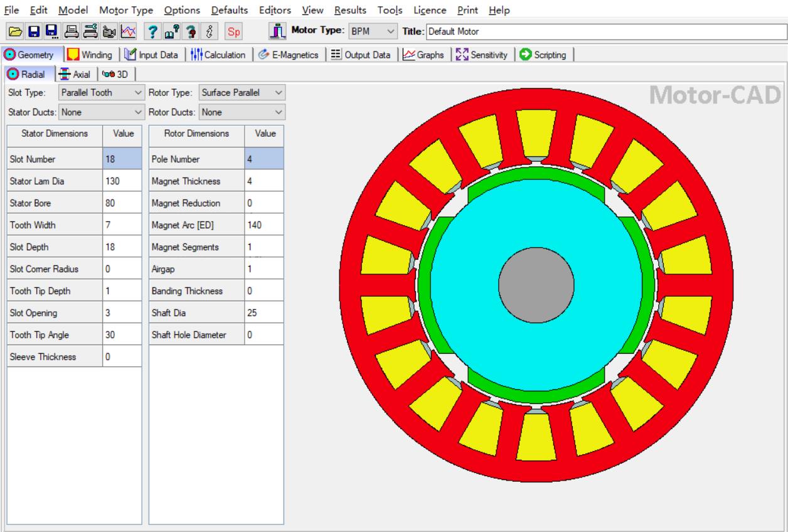Edit the Tooth Width value 7
The width and height of the screenshot is (788, 532).
coord(122,225)
